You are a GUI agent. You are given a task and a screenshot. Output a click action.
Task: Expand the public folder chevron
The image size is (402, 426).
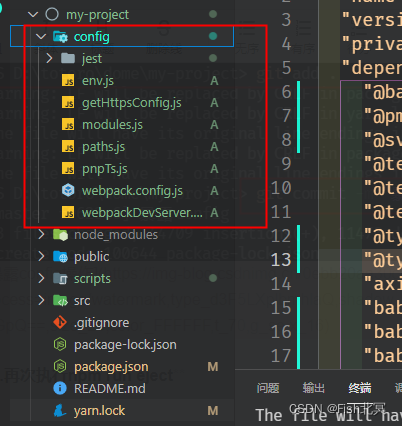pyautogui.click(x=41, y=256)
